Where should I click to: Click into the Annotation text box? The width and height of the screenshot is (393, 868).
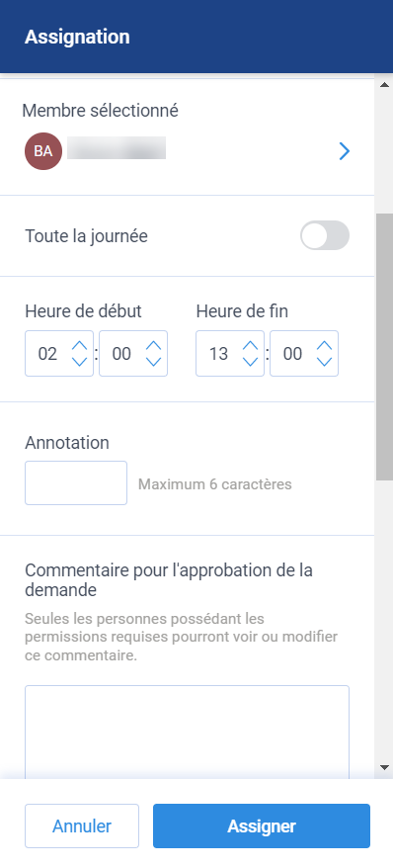pyautogui.click(x=76, y=482)
